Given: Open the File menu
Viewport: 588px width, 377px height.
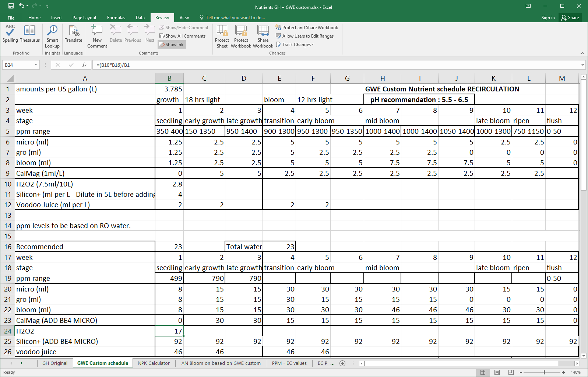Looking at the screenshot, I should pos(11,18).
